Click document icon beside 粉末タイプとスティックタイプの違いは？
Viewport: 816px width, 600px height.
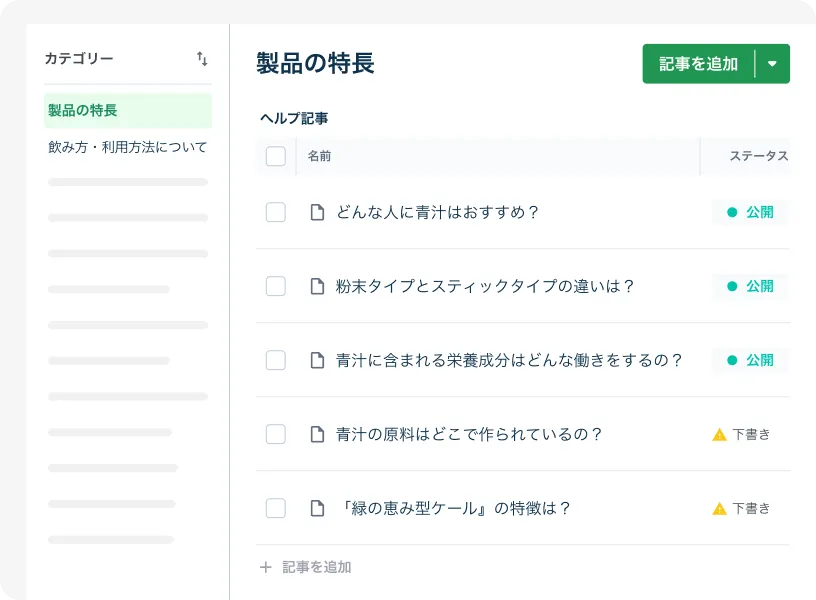point(317,286)
